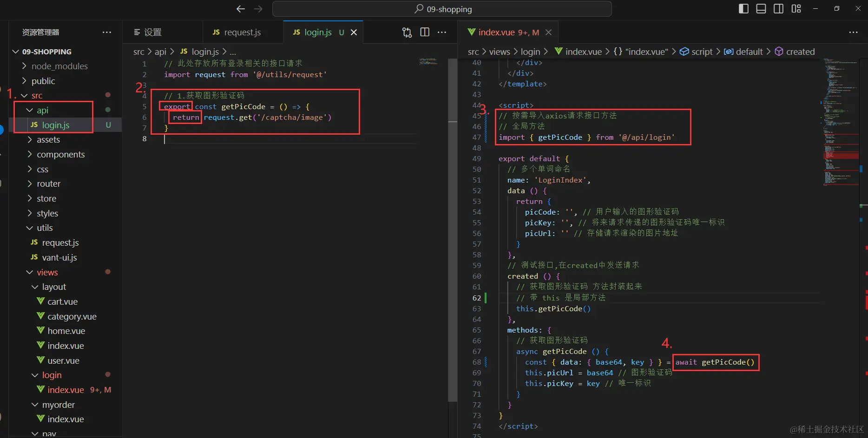The width and height of the screenshot is (868, 438).
Task: Click the right editor minimap
Action: (x=841, y=122)
